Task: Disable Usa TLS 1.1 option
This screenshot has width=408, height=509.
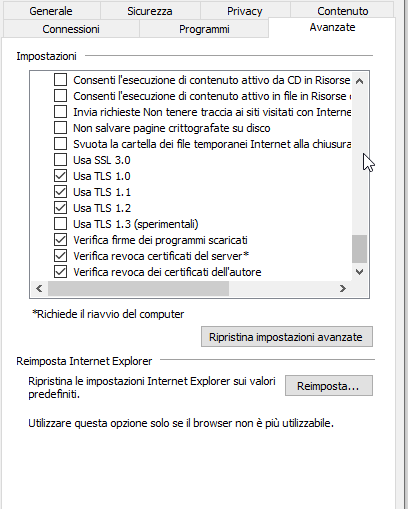Action: pyautogui.click(x=60, y=192)
